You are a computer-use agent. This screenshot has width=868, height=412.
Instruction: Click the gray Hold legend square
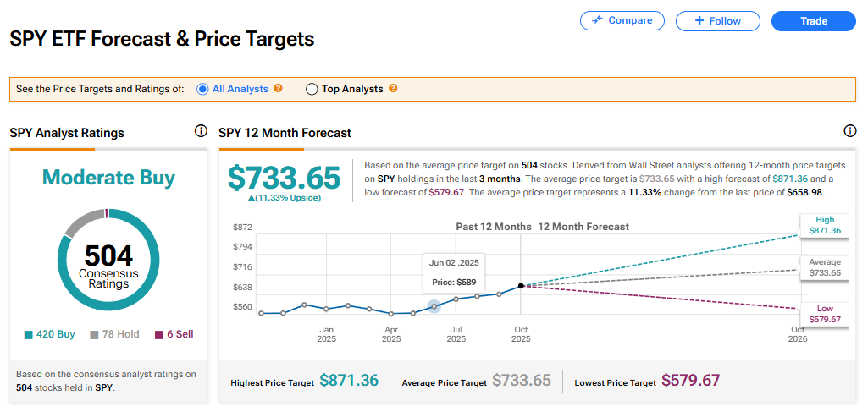95,335
